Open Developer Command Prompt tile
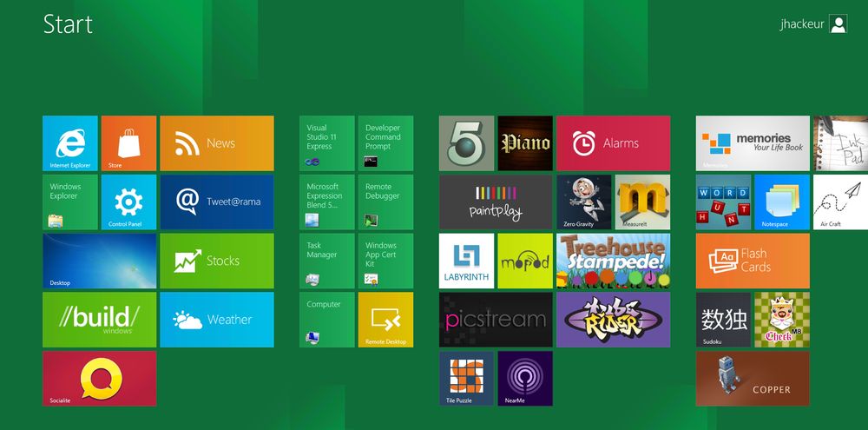The width and height of the screenshot is (868, 430). (386, 143)
